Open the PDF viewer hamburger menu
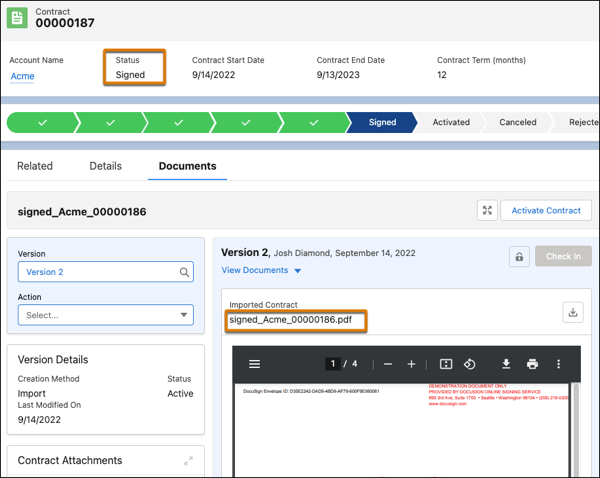Screen dimensions: 600x478 pos(254,364)
